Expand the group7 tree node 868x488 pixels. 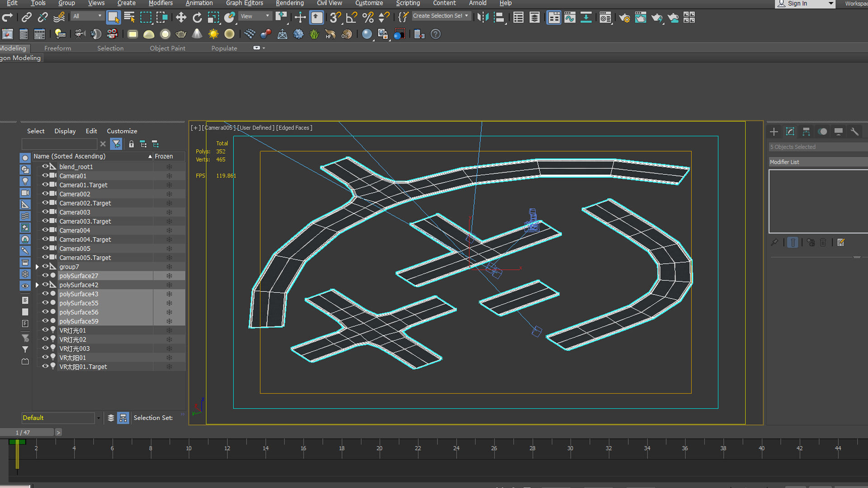(37, 267)
